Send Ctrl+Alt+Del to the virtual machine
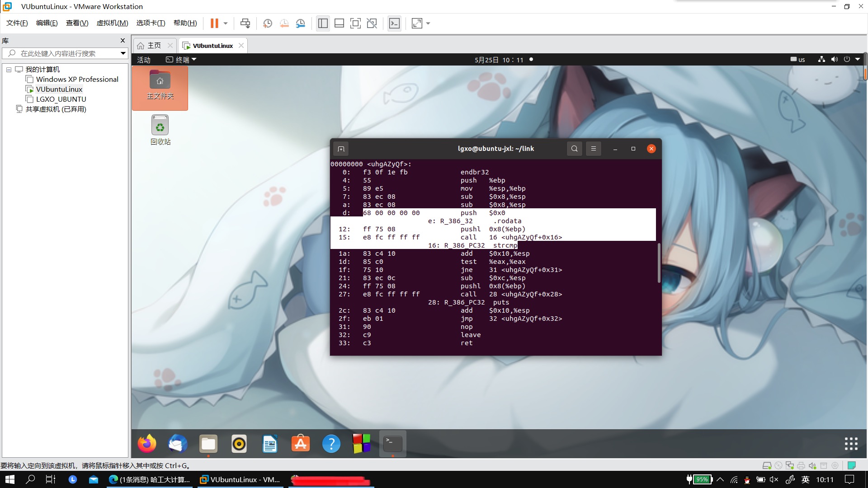868x488 pixels. click(245, 23)
